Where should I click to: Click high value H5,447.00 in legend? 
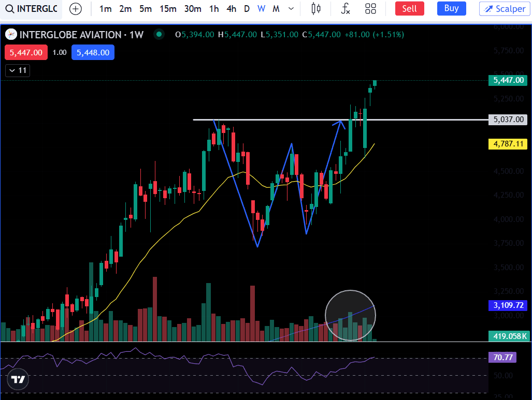click(237, 35)
